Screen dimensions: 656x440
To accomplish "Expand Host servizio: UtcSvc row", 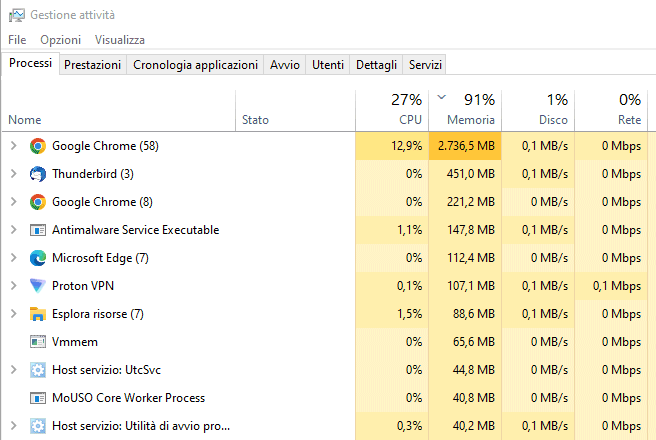I will click(x=13, y=370).
